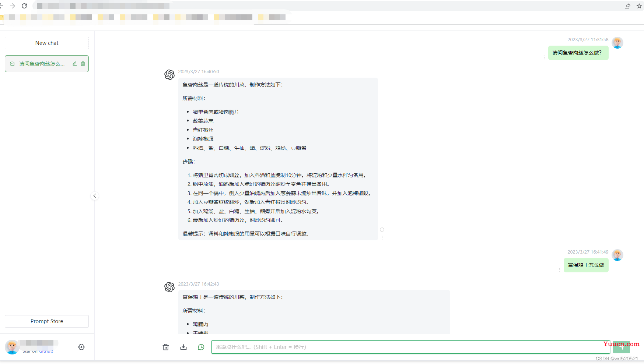
Task: Go forward with browser forward arrow
Action: pyautogui.click(x=13, y=6)
